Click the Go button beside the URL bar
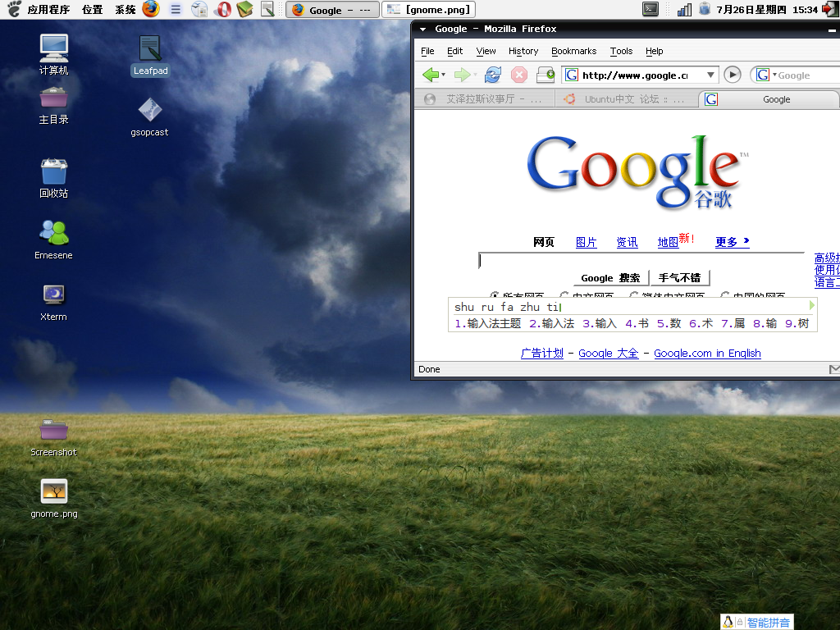Image resolution: width=840 pixels, height=630 pixels. point(733,75)
